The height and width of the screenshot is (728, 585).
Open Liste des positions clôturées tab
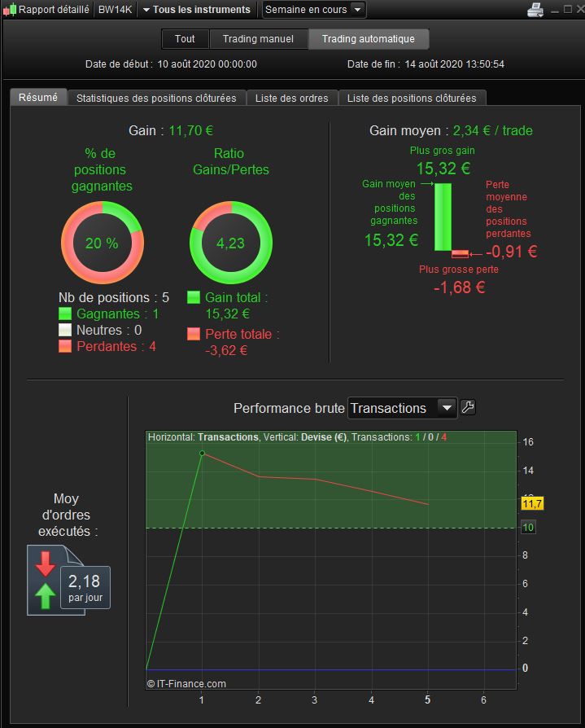pos(412,98)
